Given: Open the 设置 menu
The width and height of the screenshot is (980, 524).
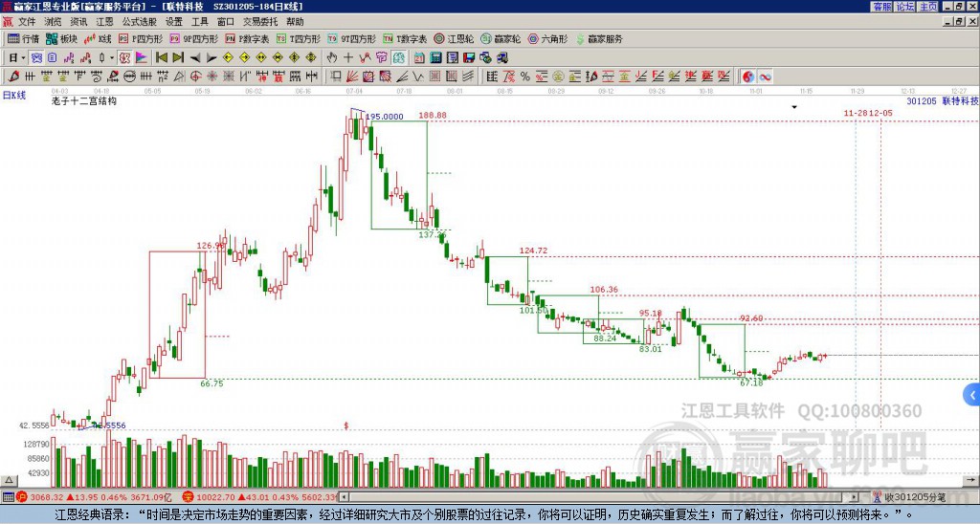Looking at the screenshot, I should coord(174,22).
